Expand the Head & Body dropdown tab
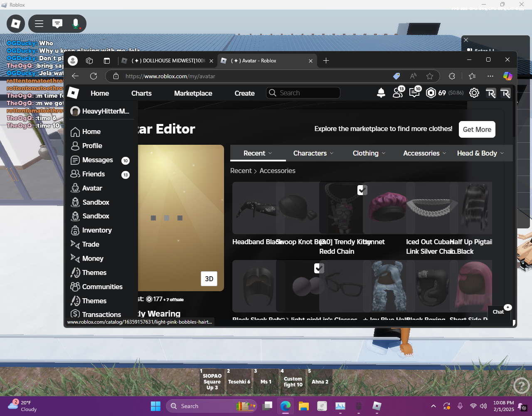 [x=480, y=153]
